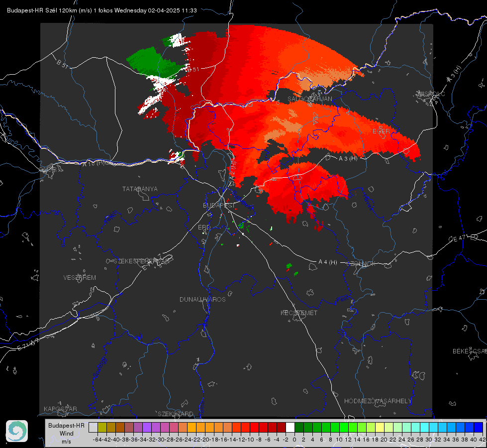Viewport: 487px width, 448px height.
Task: Click the DUNAÚJVÁROS city label
Action: pos(202,299)
